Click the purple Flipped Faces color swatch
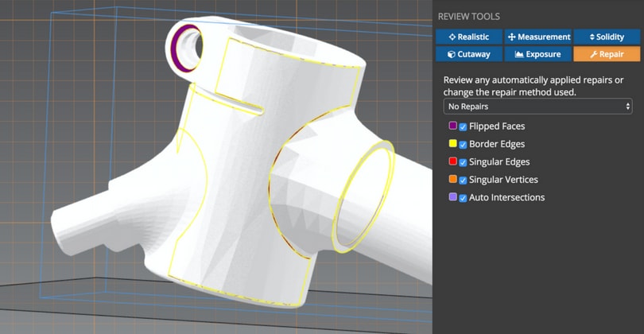The height and width of the screenshot is (334, 644). [453, 126]
